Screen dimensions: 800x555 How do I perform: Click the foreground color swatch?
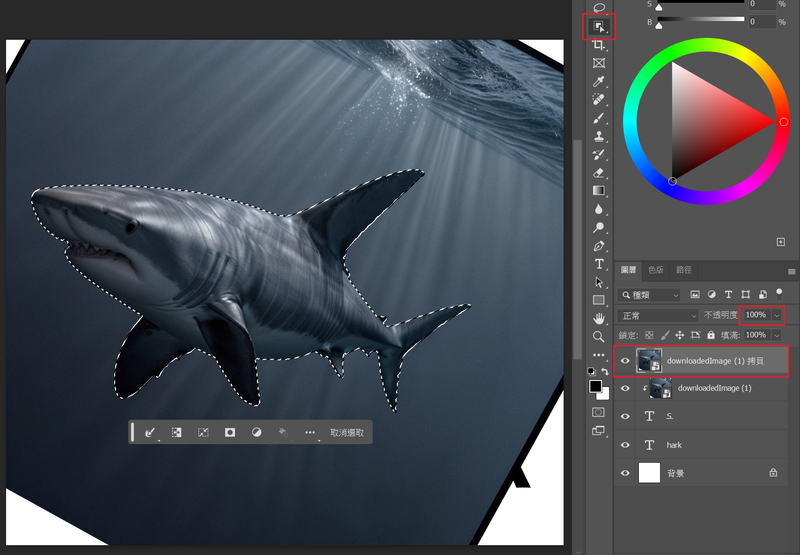point(595,386)
